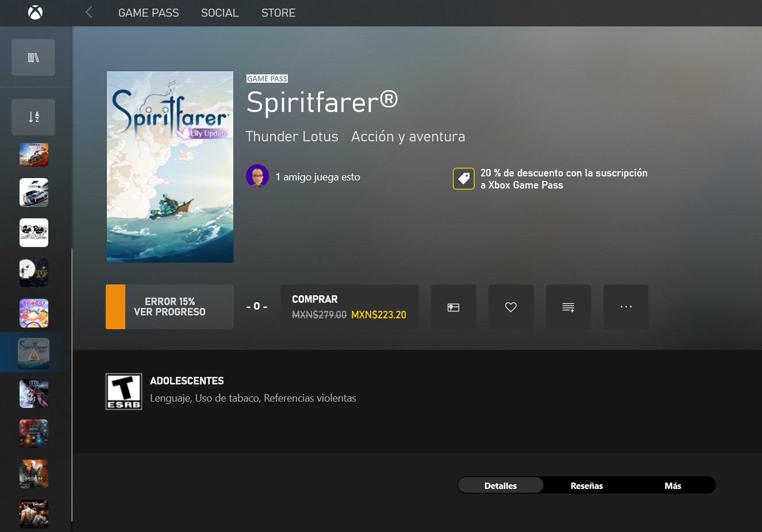Select the Spiritfarer box art image
The image size is (762, 532).
170,167
